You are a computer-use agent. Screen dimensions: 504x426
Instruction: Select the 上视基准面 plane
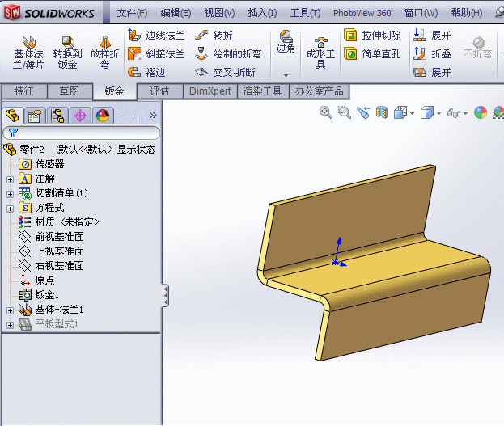pyautogui.click(x=51, y=251)
